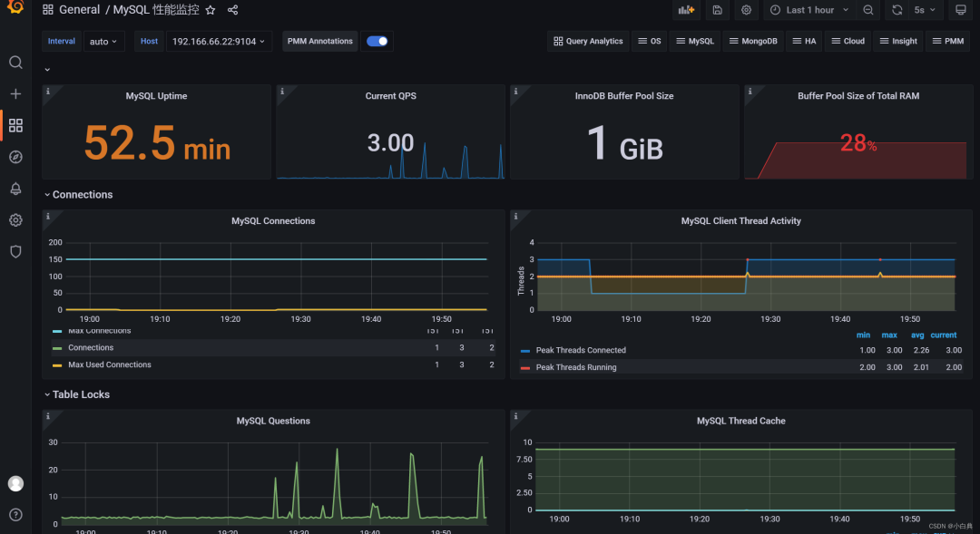The width and height of the screenshot is (980, 534).
Task: Show info for MySQL Questions panel
Action: pos(47,416)
